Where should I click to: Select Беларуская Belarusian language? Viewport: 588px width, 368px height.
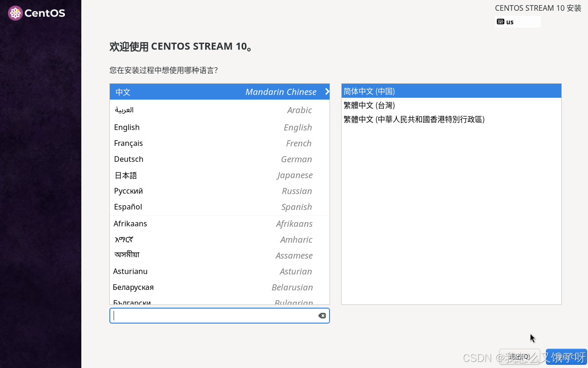220,287
